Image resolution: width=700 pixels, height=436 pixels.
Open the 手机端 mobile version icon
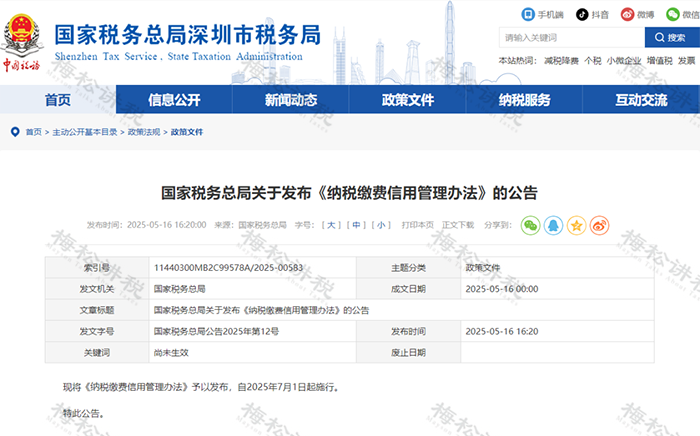[528, 14]
